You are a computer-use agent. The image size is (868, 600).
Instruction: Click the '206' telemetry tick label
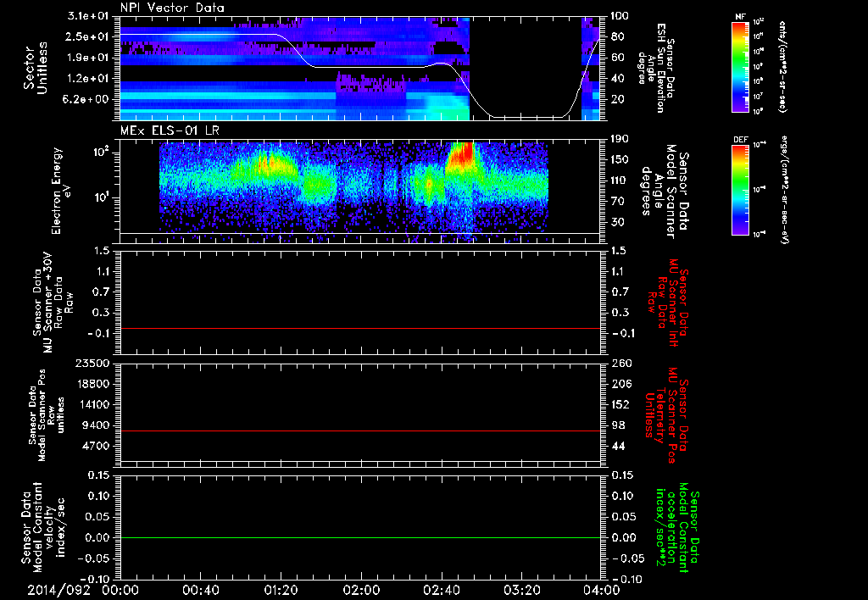tap(620, 384)
